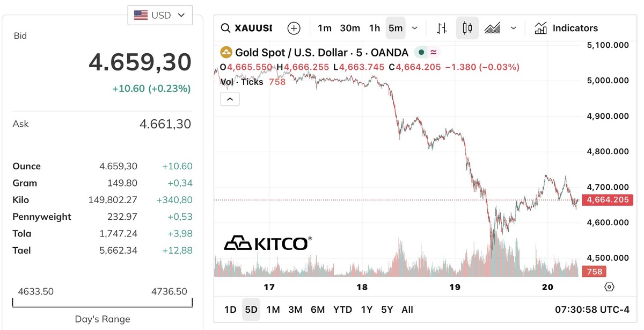Open chart settings hexagon icon on time axis
Viewport: 644px width, 330px height.
[609, 287]
